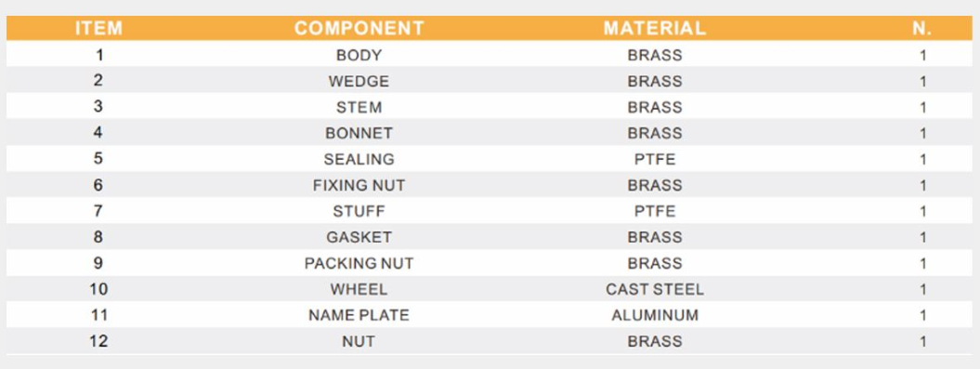Click the SEALING component entry
This screenshot has width=980, height=369.
pyautogui.click(x=359, y=160)
